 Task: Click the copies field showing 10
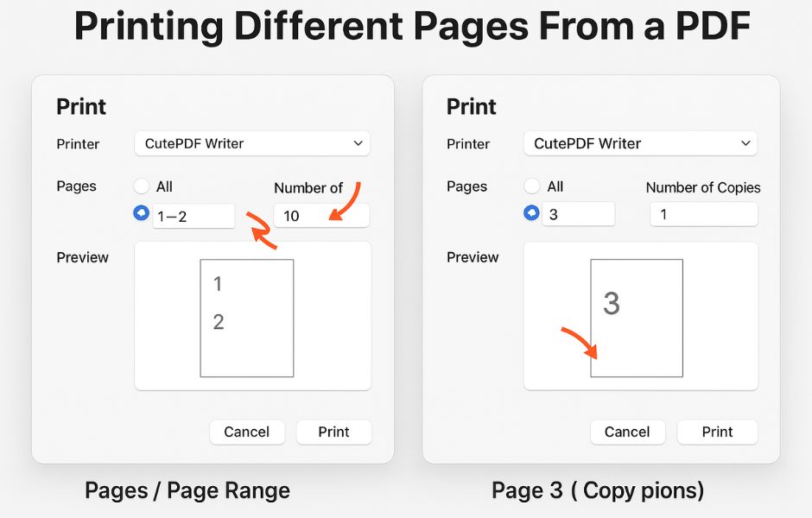tap(321, 215)
